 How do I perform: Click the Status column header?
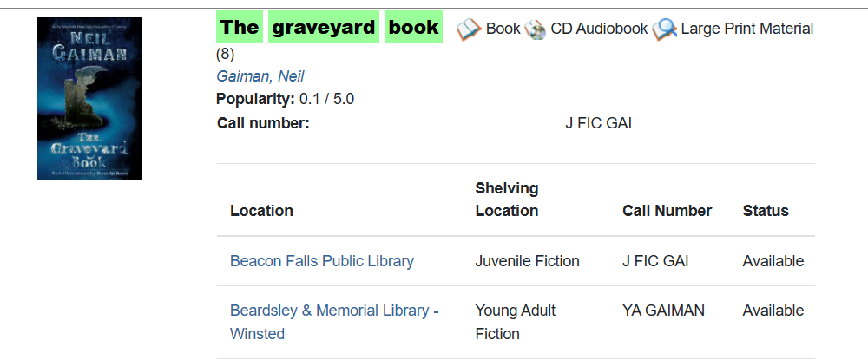[x=766, y=211]
